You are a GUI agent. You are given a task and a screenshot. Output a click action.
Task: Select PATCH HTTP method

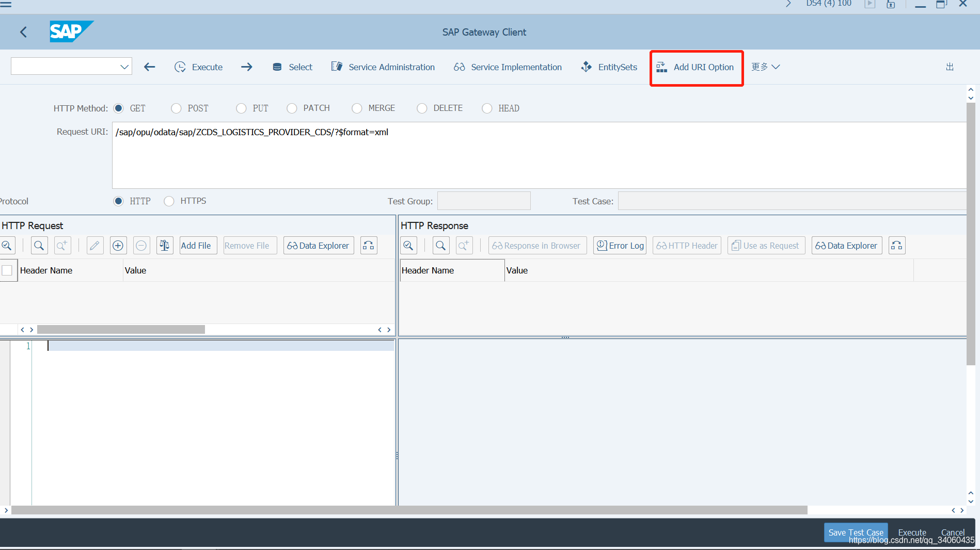point(292,108)
